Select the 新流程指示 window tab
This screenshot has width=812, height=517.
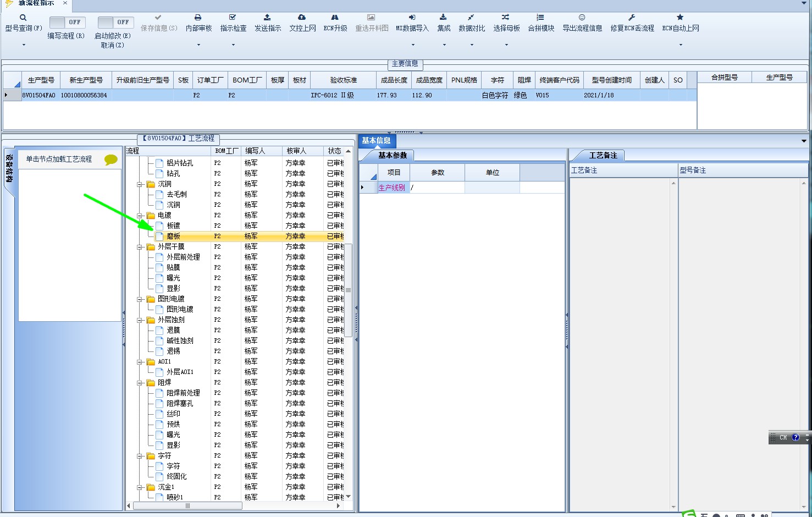[x=36, y=3]
